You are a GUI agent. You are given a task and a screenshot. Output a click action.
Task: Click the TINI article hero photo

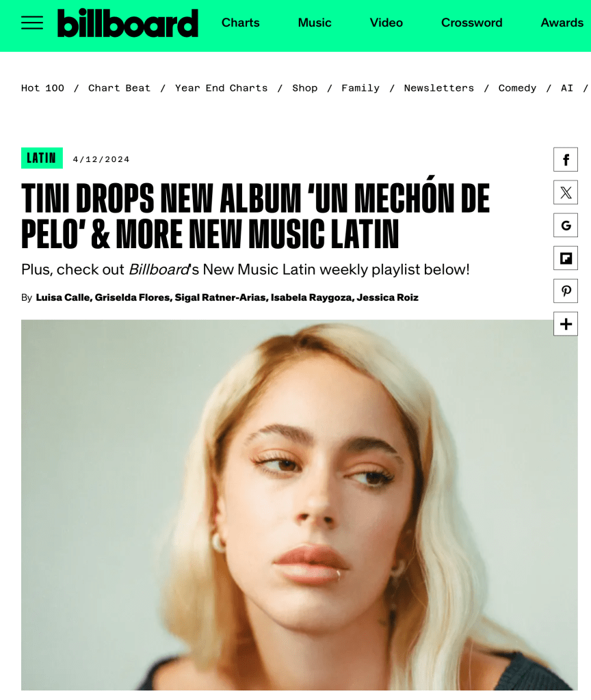point(300,505)
